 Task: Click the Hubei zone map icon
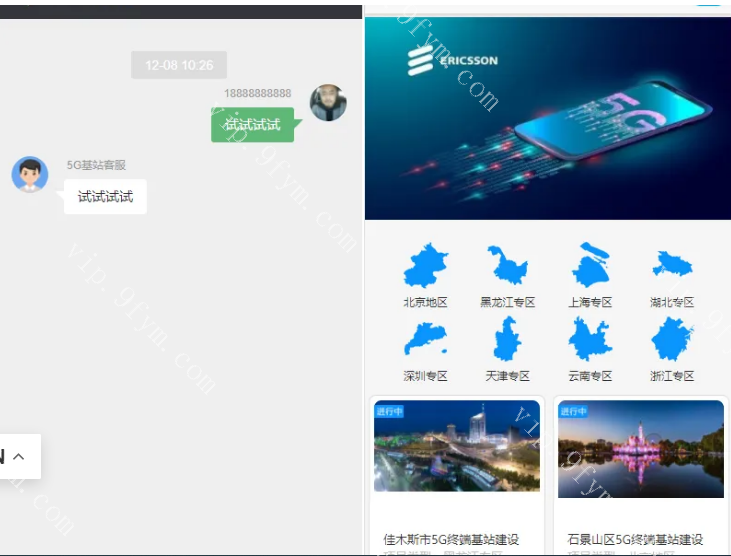(672, 266)
